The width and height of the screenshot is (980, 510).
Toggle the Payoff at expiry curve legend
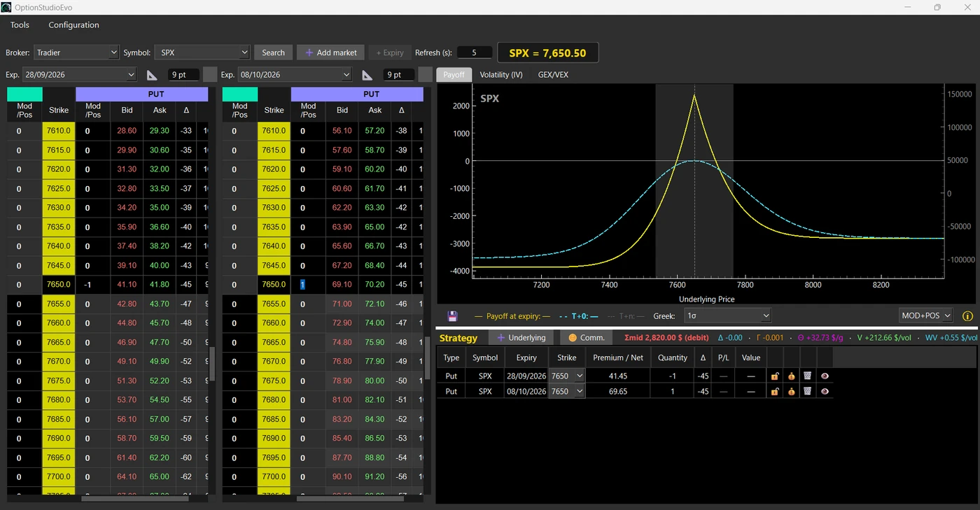512,316
